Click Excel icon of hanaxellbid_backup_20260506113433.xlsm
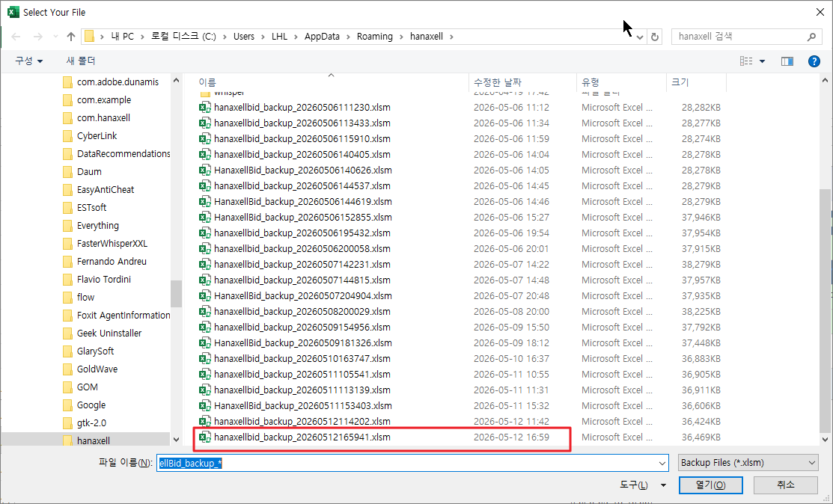 (x=204, y=123)
